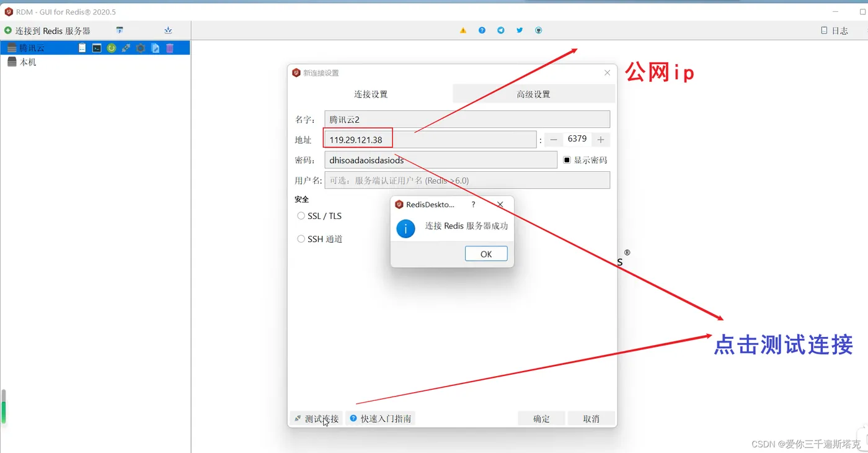Screen dimensions: 868x453
Task: Disconnect 腾讯云 using the plug icon
Action: point(126,48)
